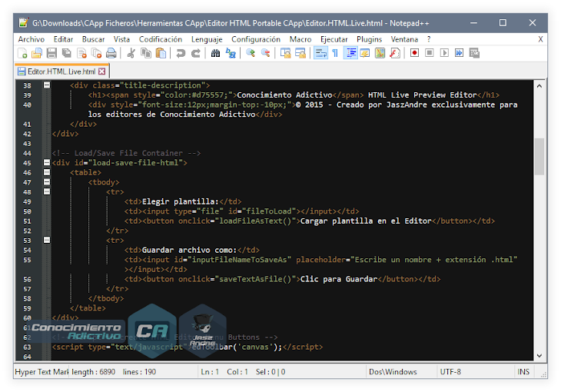Close the Editor.HTML.Live.html tab
Screen dimensions: 561x392
pyautogui.click(x=102, y=71)
